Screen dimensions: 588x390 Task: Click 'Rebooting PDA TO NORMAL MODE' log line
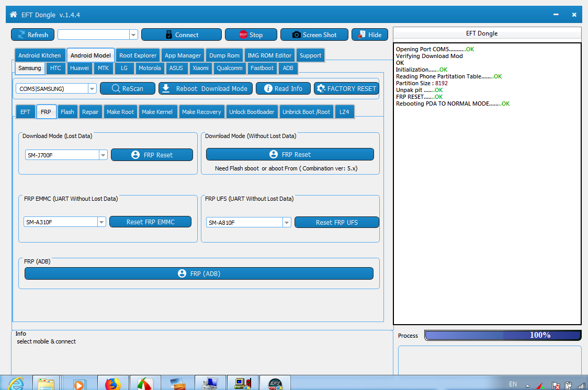pos(453,104)
